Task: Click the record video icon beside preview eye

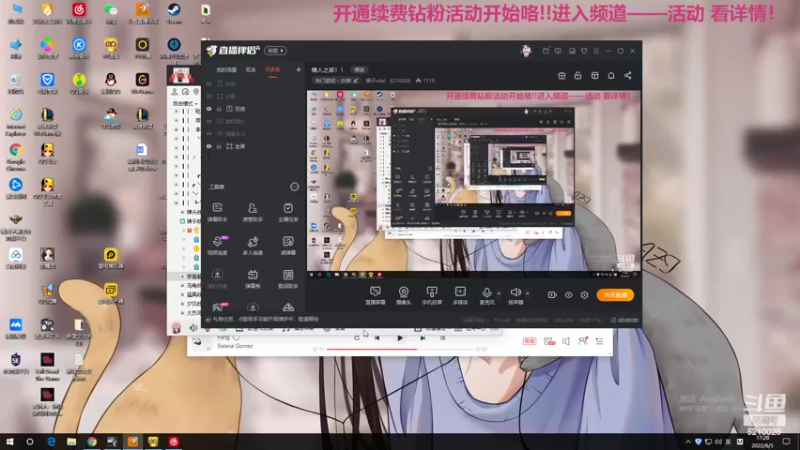Action: click(552, 295)
